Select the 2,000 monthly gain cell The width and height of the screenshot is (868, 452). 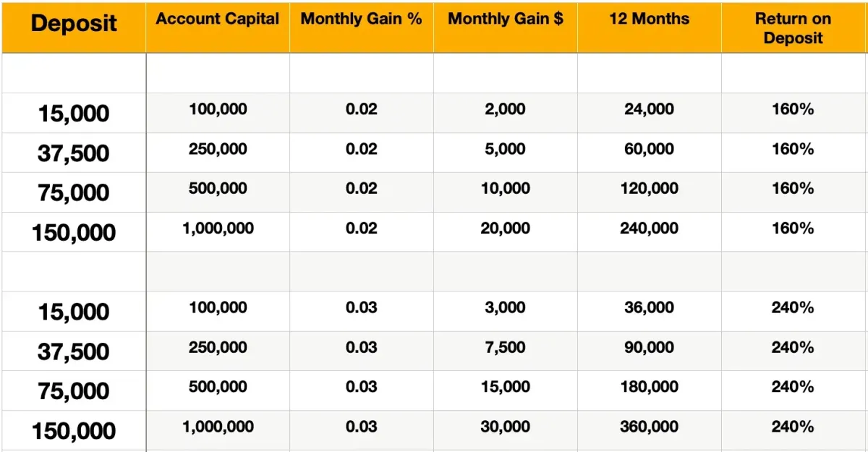point(506,113)
